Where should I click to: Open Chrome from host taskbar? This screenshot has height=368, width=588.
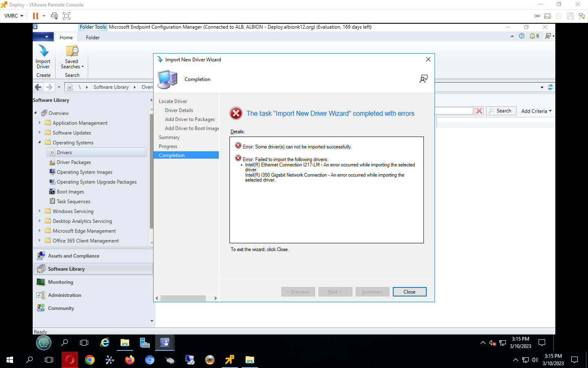coord(90,360)
